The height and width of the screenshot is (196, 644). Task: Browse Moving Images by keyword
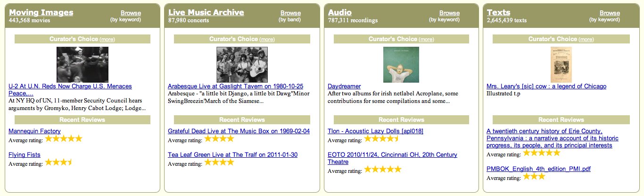pos(131,13)
